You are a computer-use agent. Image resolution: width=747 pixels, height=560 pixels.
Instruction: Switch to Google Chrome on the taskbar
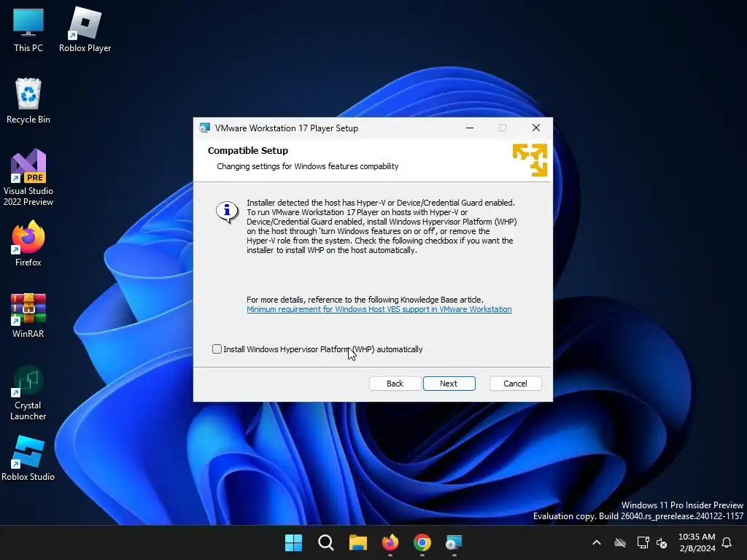tap(422, 542)
